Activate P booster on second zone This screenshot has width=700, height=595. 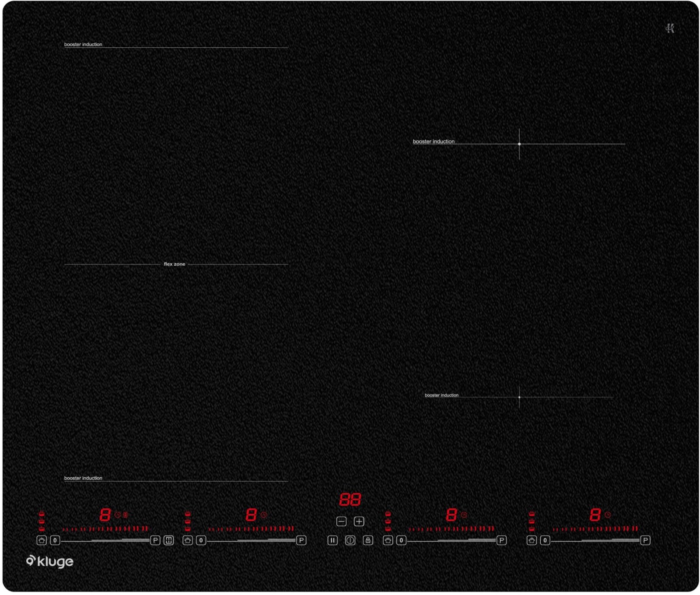301,540
